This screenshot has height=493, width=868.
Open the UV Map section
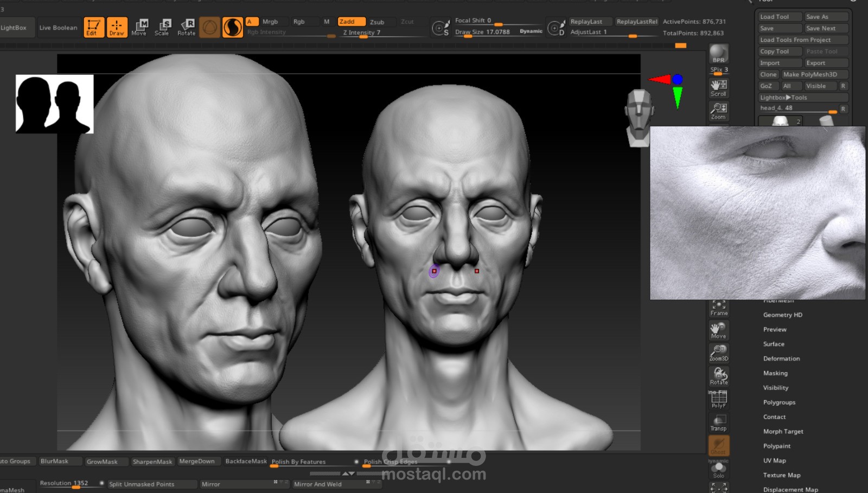coord(774,460)
